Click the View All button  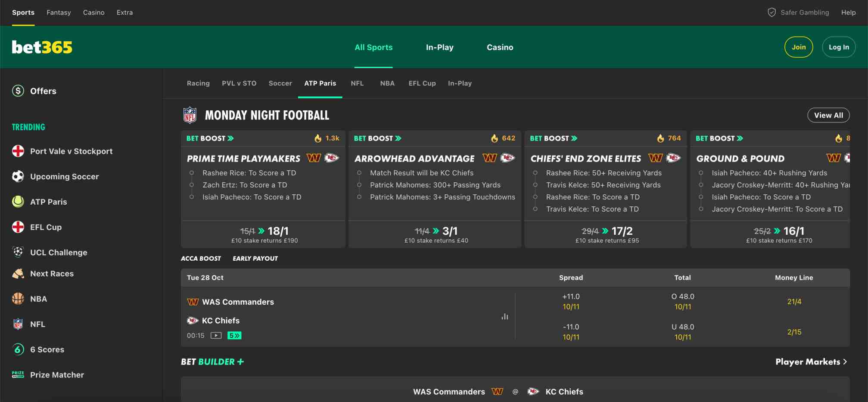tap(828, 115)
